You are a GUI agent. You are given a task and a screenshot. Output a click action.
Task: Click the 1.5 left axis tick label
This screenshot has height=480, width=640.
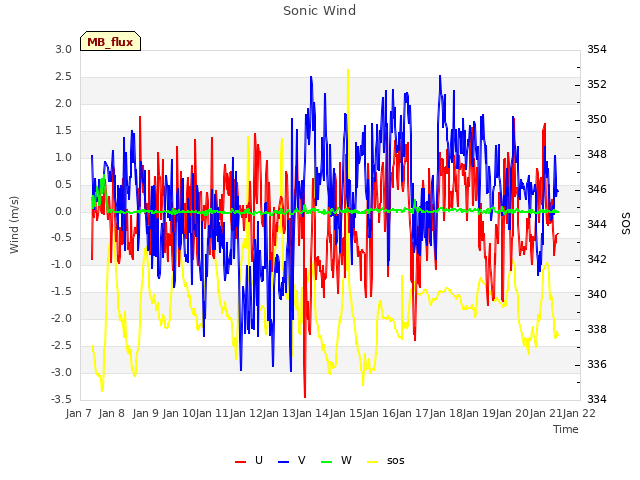[x=64, y=130]
